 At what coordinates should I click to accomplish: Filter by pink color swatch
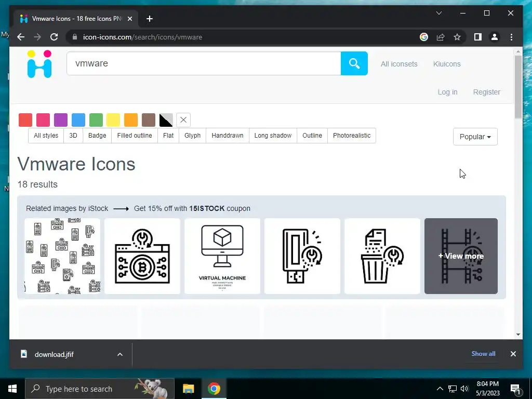(43, 120)
